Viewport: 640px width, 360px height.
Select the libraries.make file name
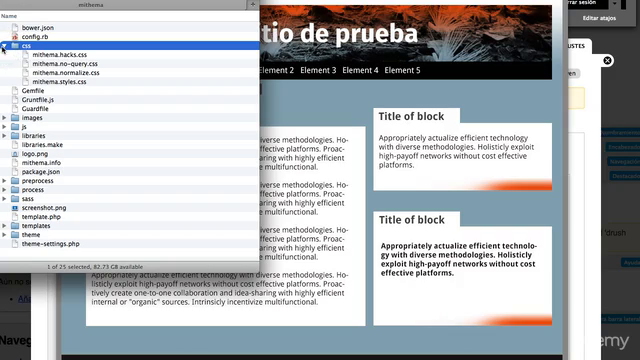click(x=42, y=144)
